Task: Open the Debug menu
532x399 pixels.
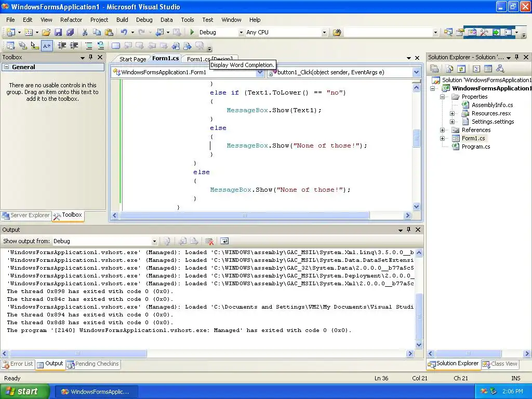Action: (x=144, y=20)
